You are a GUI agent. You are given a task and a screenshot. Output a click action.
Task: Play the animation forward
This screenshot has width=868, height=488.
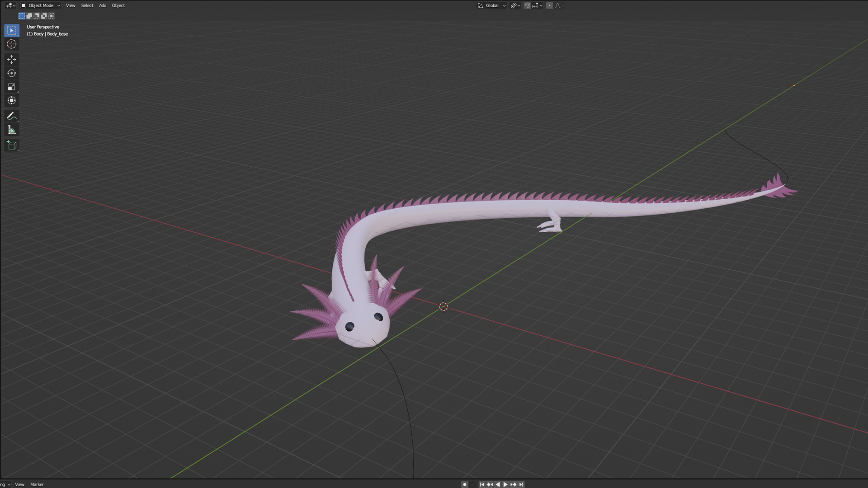(x=505, y=484)
